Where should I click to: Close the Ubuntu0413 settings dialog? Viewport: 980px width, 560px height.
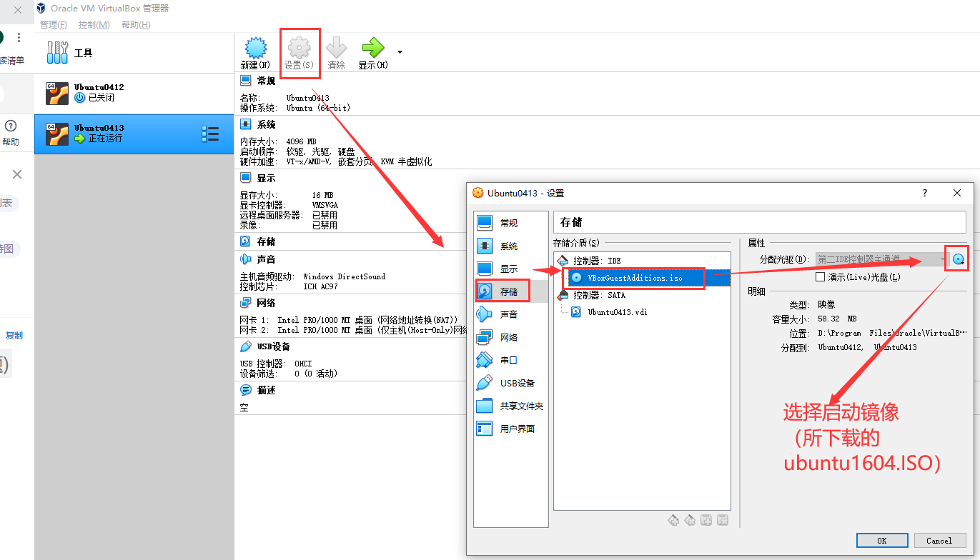coord(957,193)
